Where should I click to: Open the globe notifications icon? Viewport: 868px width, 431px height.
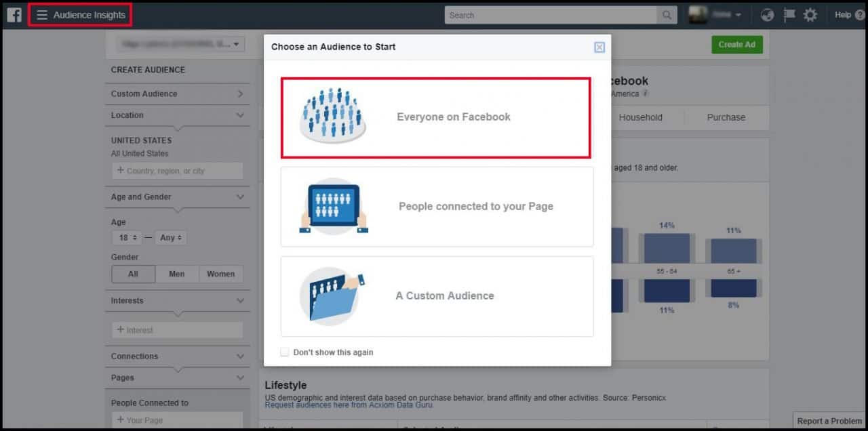click(766, 14)
